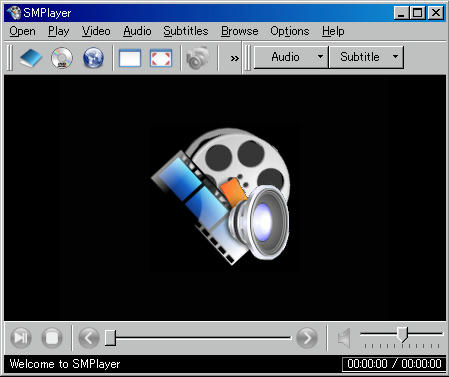Open the Help menu
The height and width of the screenshot is (377, 449).
(333, 31)
